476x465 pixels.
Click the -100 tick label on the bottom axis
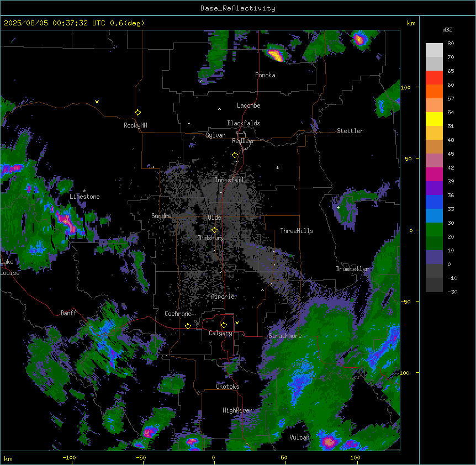coord(69,457)
